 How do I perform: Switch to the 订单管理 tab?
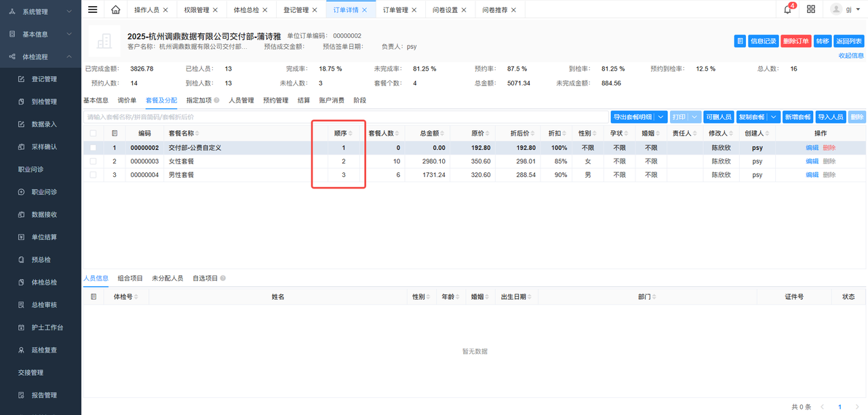[395, 10]
